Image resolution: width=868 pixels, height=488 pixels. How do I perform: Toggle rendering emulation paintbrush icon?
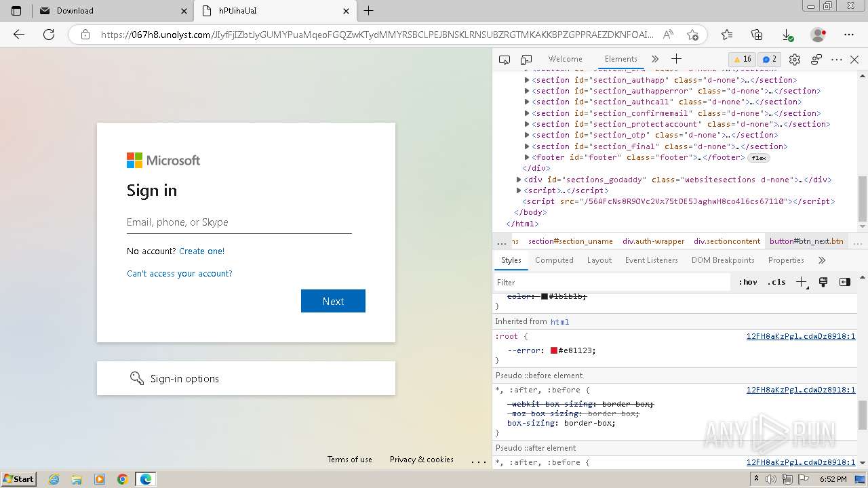823,282
